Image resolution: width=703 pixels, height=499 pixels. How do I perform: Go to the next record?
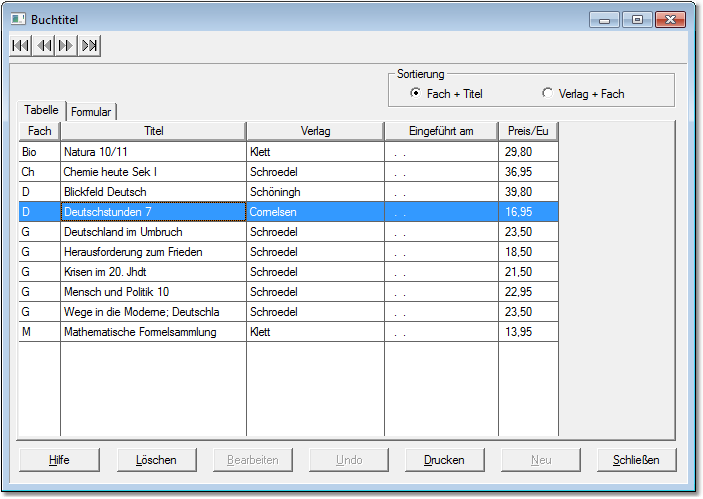(x=66, y=45)
